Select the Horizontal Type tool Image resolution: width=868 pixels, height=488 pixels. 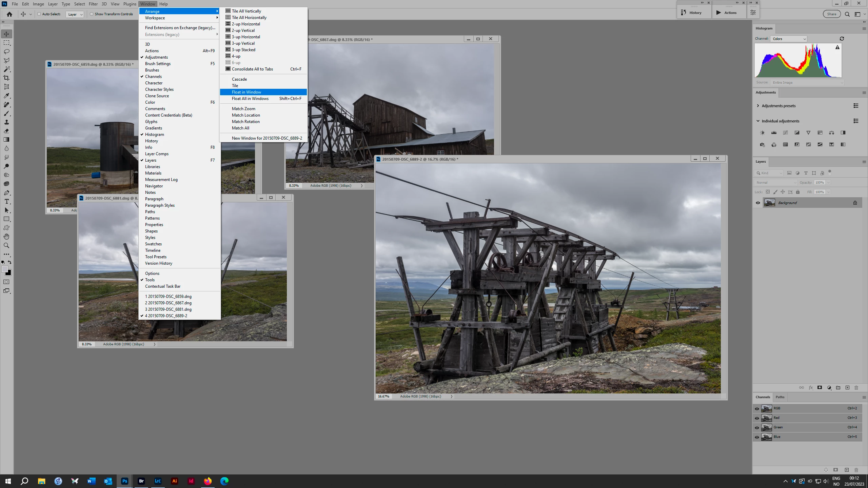pyautogui.click(x=6, y=202)
